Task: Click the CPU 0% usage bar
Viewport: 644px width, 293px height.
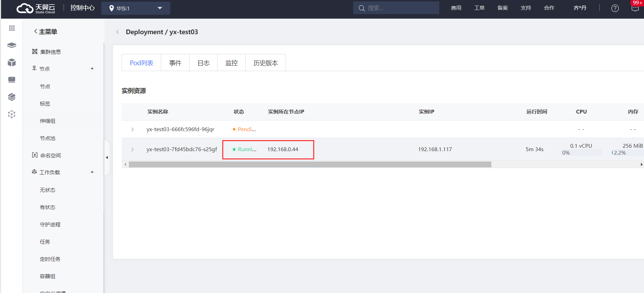Action: click(582, 153)
